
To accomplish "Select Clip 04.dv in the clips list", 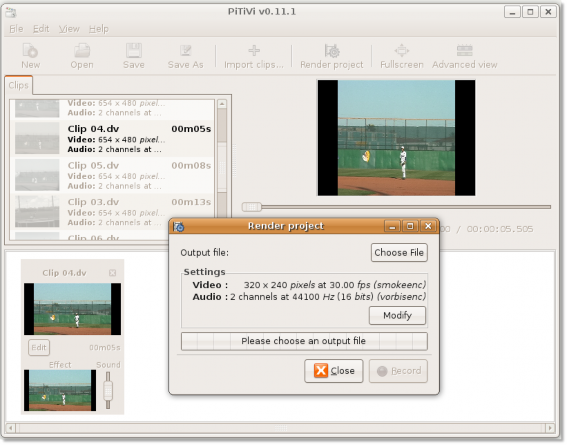I will [x=112, y=139].
